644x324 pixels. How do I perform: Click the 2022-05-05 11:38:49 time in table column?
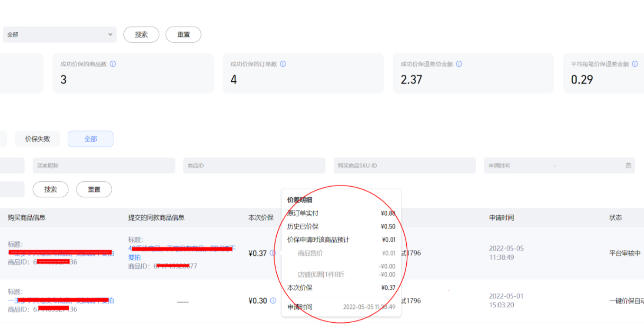point(506,253)
